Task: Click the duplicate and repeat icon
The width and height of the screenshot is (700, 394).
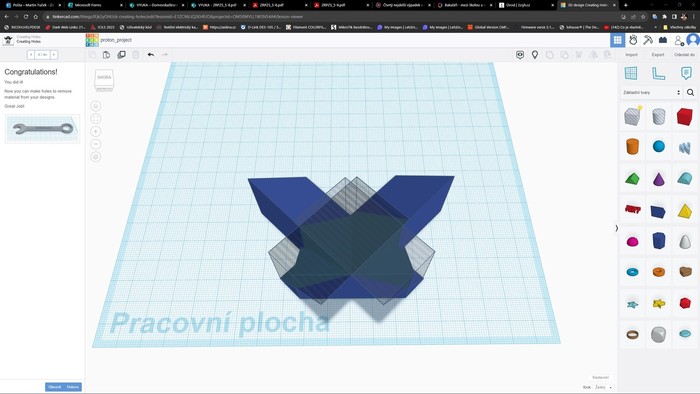Action: 121,54
